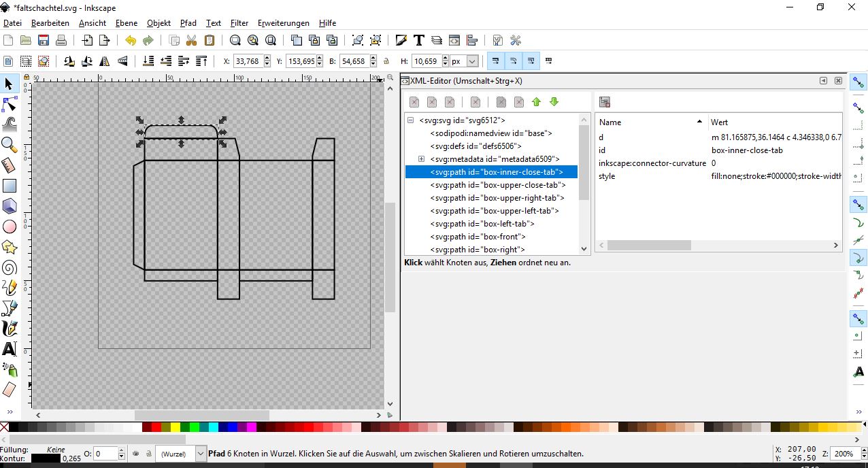Toggle scale stroke width with object
Image resolution: width=868 pixels, height=468 pixels.
[x=496, y=61]
